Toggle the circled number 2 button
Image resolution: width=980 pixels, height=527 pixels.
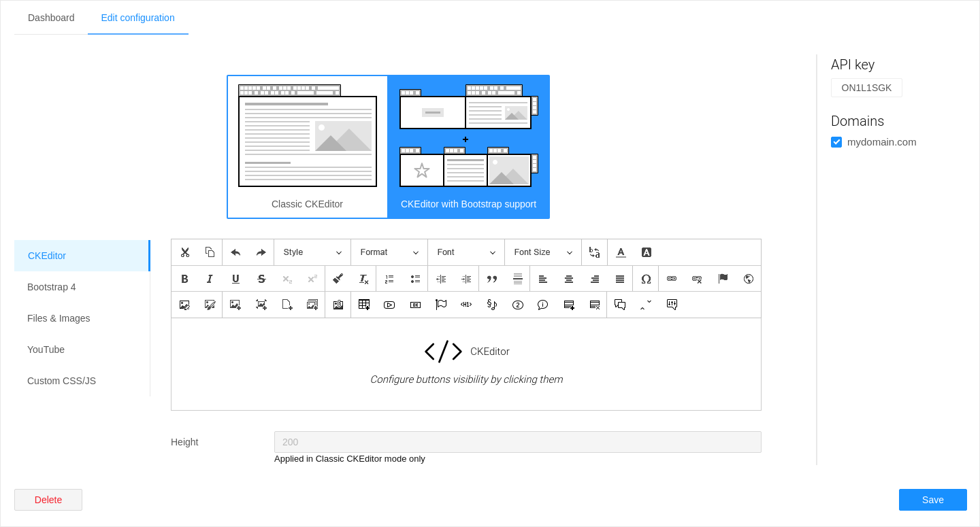click(x=517, y=305)
